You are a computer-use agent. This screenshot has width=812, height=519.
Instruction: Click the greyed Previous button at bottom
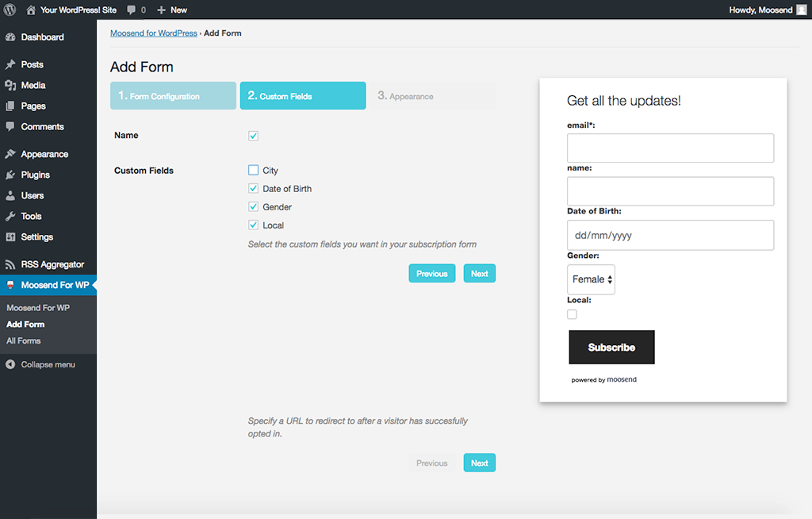pyautogui.click(x=432, y=463)
